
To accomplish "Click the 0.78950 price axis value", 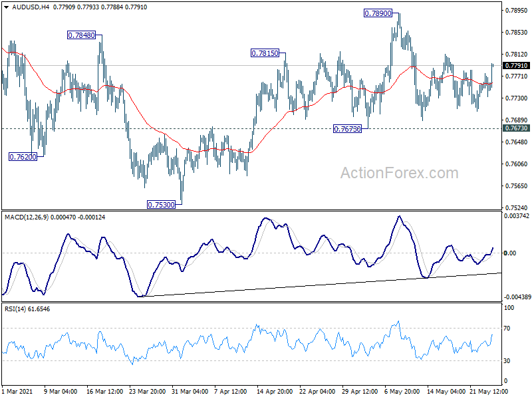I will (517, 11).
